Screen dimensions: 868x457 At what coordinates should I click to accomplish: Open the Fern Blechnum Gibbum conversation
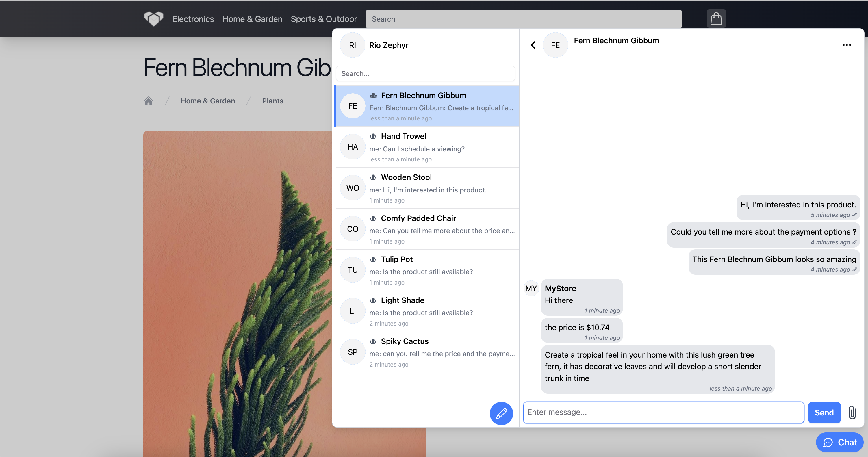(426, 106)
